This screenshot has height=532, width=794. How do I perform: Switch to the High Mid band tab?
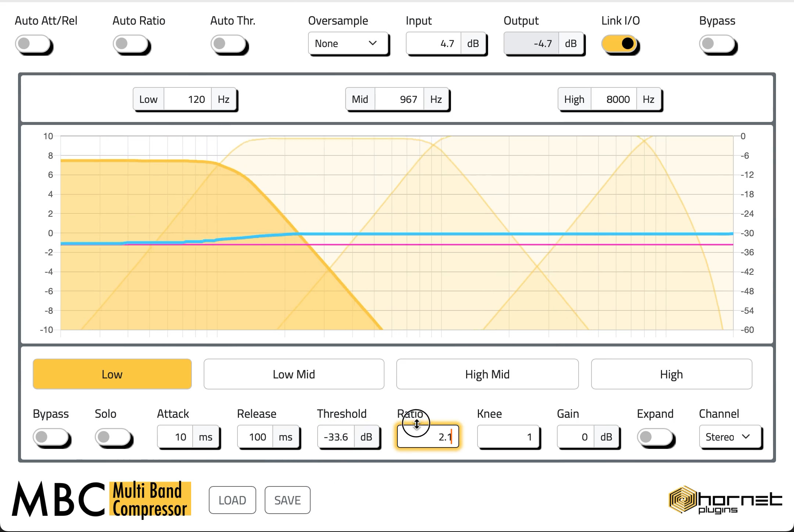(x=487, y=374)
